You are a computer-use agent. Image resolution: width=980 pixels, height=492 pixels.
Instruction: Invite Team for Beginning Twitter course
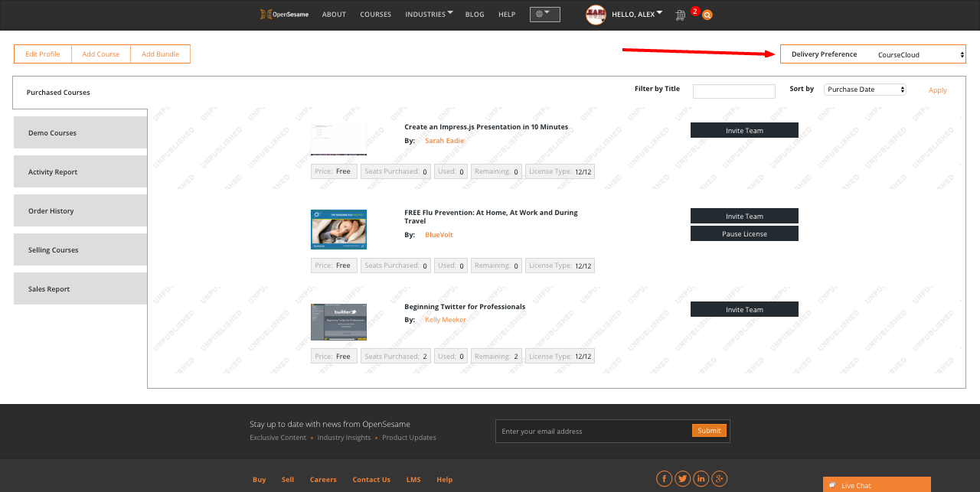[x=744, y=309]
